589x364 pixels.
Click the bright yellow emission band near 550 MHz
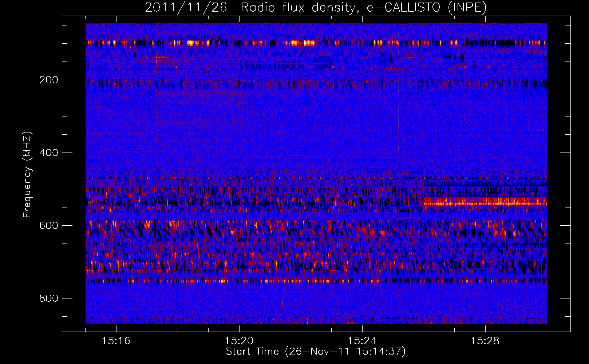click(x=485, y=202)
